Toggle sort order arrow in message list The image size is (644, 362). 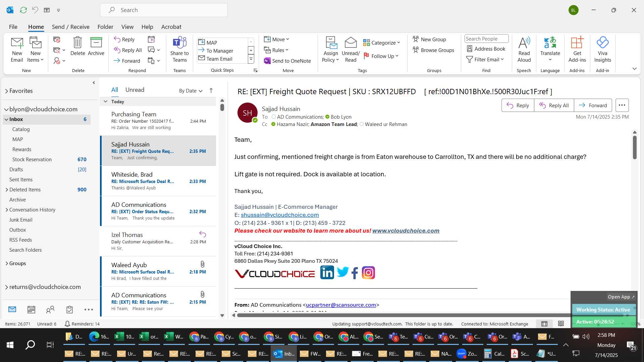(x=211, y=90)
